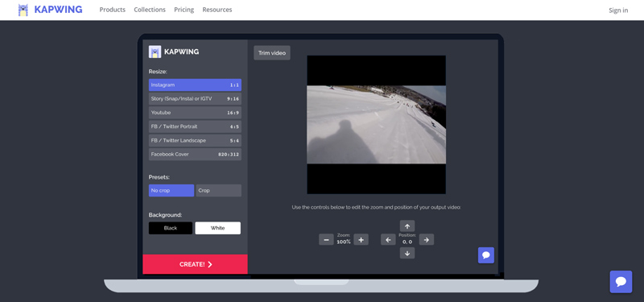Click the Kapwing cat logo in header
Screen dimensions: 644x302
pos(23,10)
